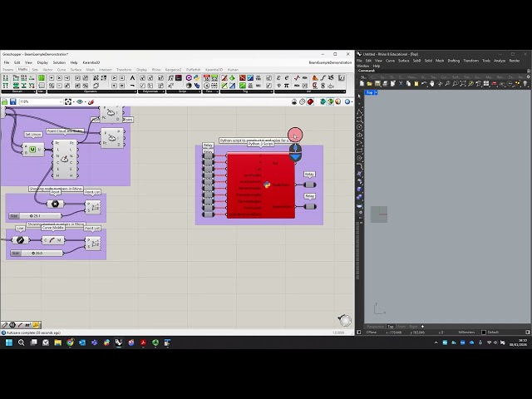Expand the Trig ribbon panel
This screenshot has width=532, height=399.
(246, 91)
